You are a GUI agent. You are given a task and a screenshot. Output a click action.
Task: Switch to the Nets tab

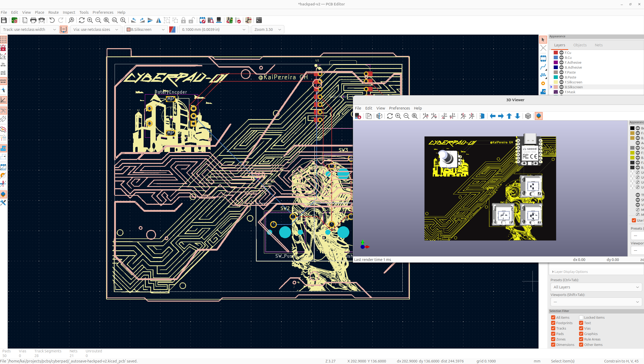598,45
